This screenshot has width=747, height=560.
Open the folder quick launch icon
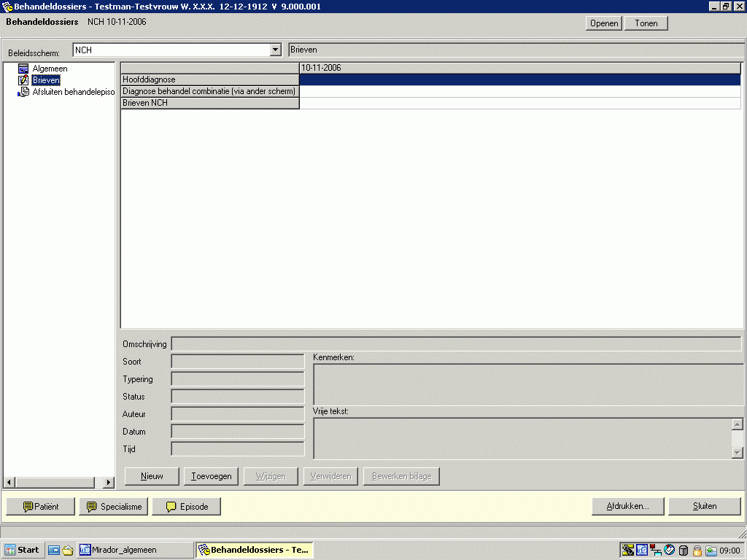click(68, 551)
